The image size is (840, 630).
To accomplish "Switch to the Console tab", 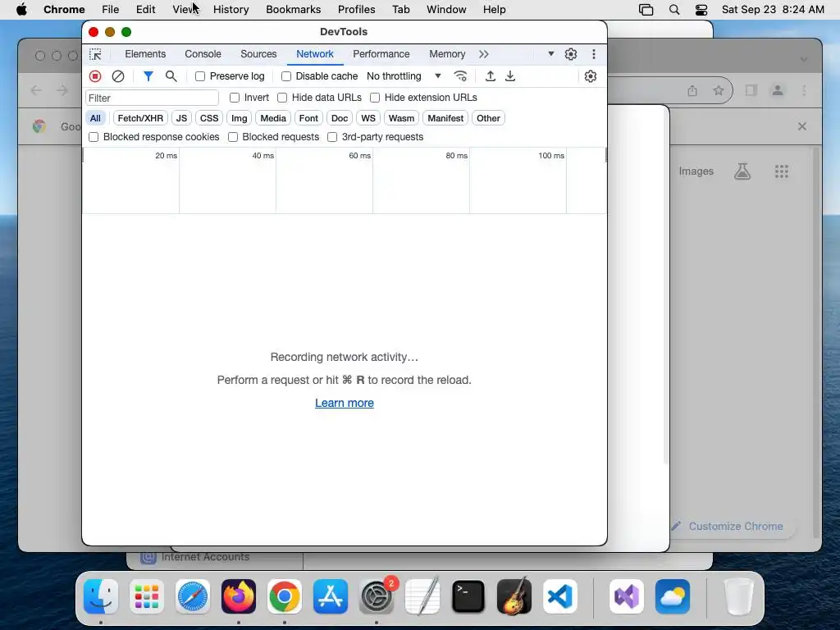I will (203, 54).
